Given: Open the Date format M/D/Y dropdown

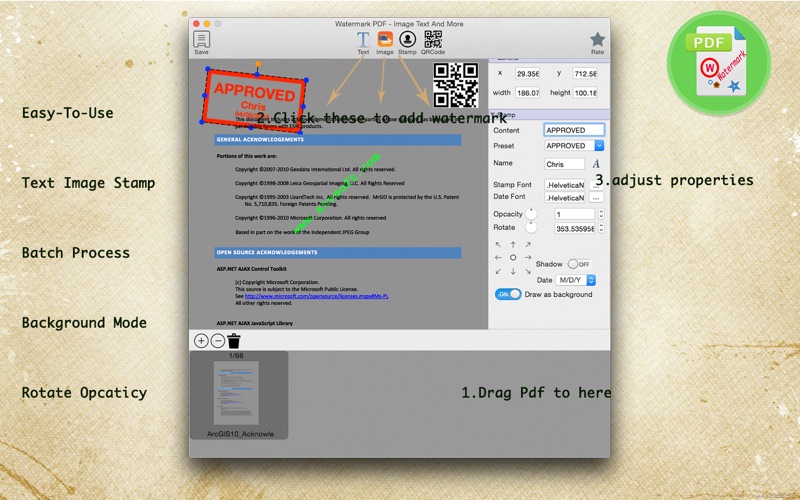Looking at the screenshot, I should click(x=576, y=280).
